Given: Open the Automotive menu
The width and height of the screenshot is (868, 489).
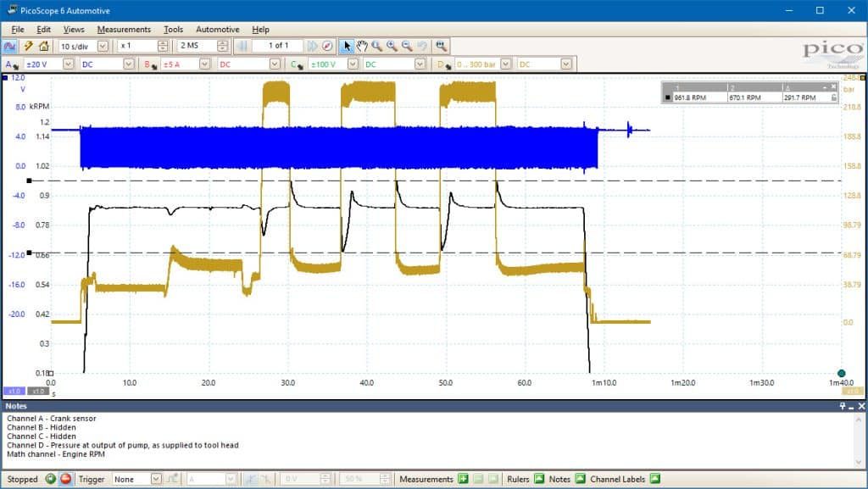Looking at the screenshot, I should coord(218,30).
